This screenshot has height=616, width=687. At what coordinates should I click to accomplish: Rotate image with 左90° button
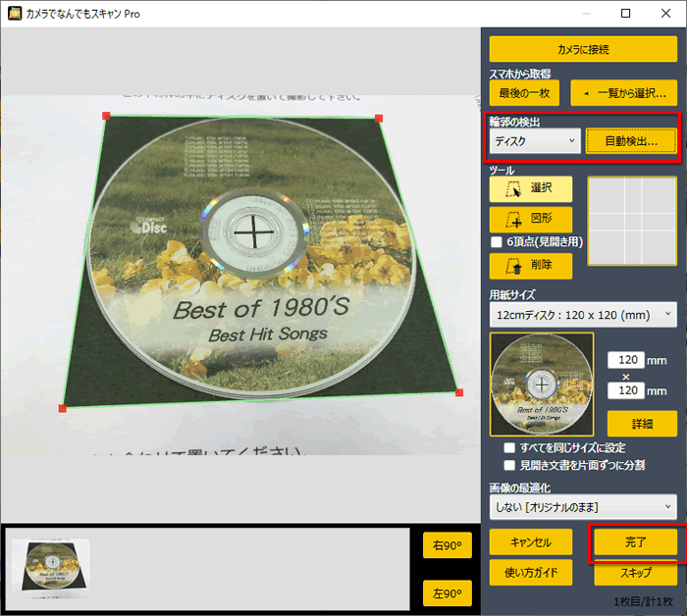pos(447,592)
